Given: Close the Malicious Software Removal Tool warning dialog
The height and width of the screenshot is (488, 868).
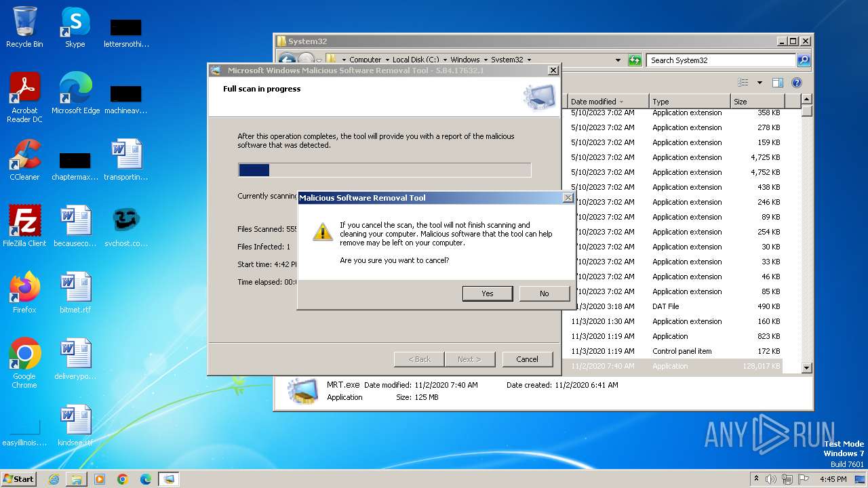Looking at the screenshot, I should (568, 197).
